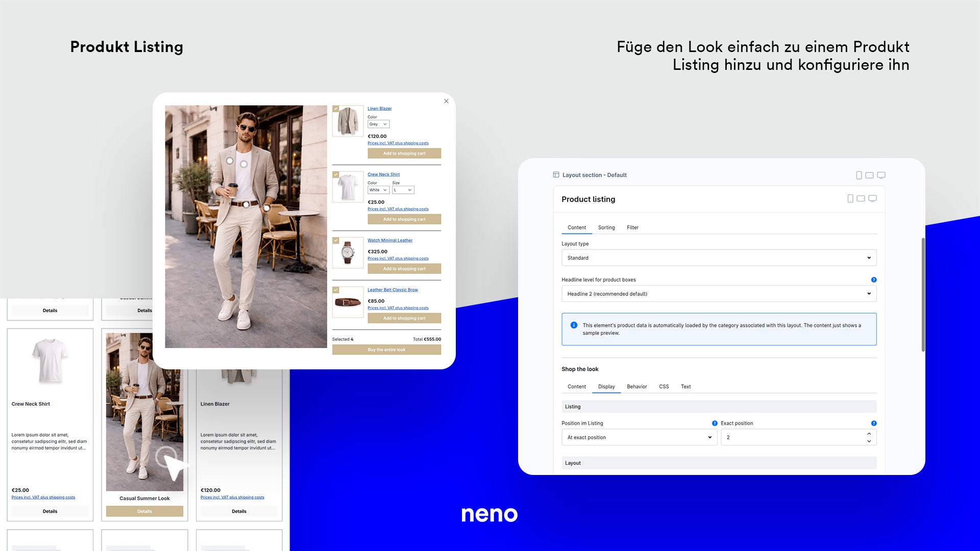Switch to Sorting tab
The image size is (980, 551).
606,228
